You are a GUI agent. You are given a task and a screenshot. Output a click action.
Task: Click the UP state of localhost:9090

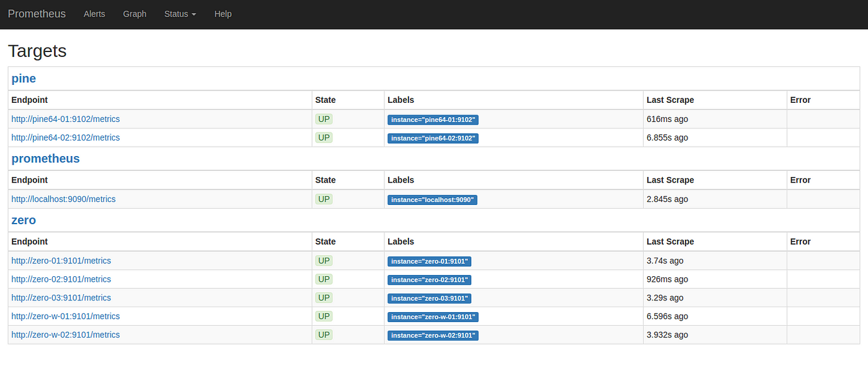coord(324,199)
